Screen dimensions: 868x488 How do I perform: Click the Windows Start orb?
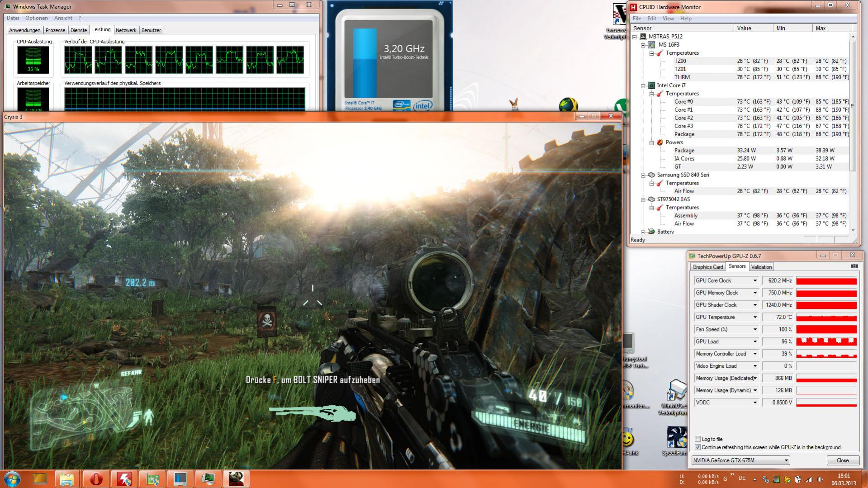pyautogui.click(x=12, y=479)
